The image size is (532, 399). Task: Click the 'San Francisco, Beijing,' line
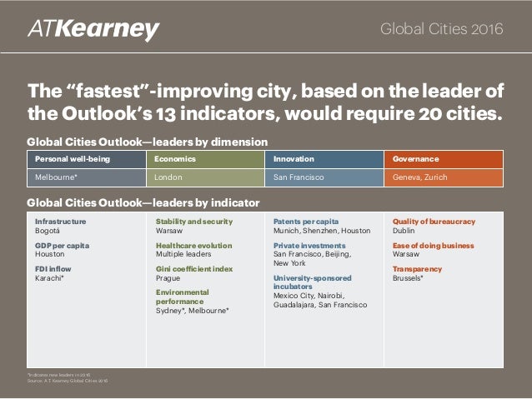[x=312, y=255]
